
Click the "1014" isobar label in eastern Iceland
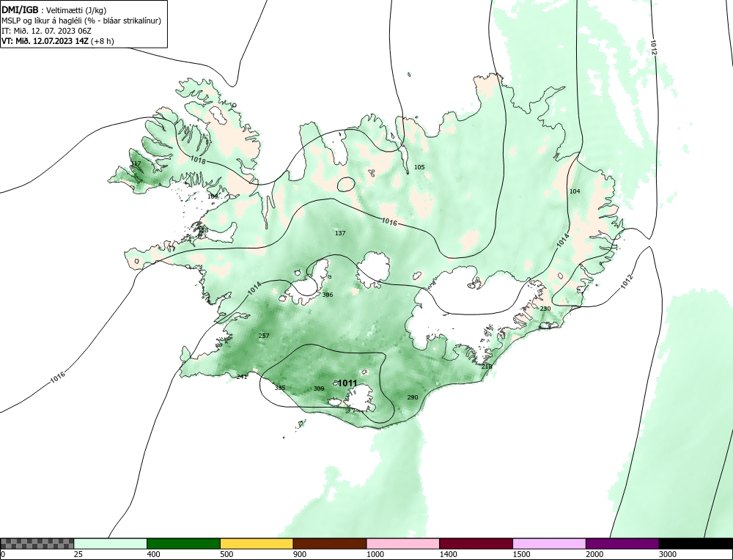[563, 240]
